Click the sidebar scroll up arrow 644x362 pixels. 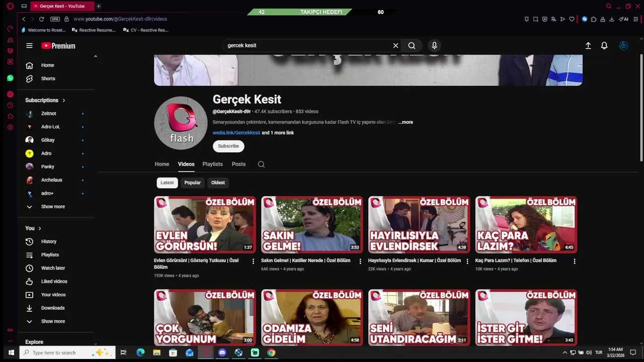tap(95, 56)
